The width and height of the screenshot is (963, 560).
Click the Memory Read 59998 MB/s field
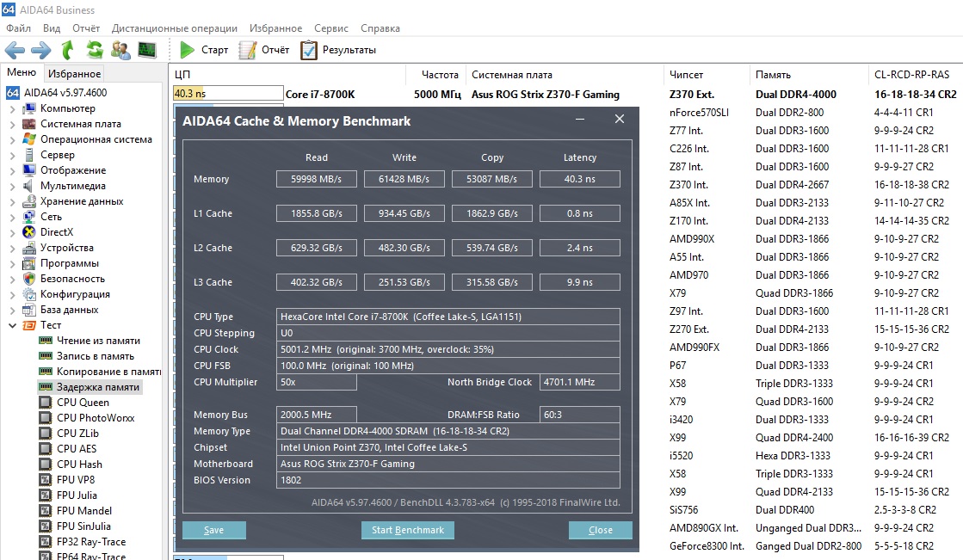tap(317, 179)
